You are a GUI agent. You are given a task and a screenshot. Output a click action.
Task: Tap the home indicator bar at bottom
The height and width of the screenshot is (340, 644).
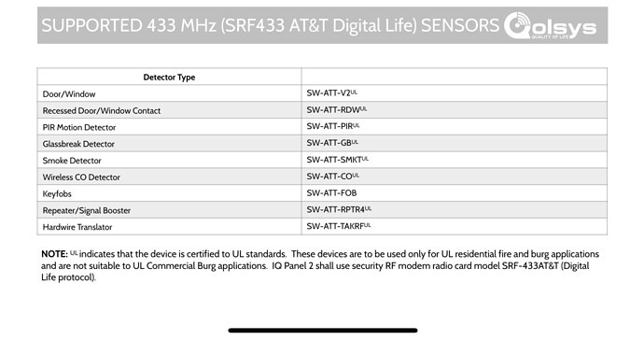(323, 330)
